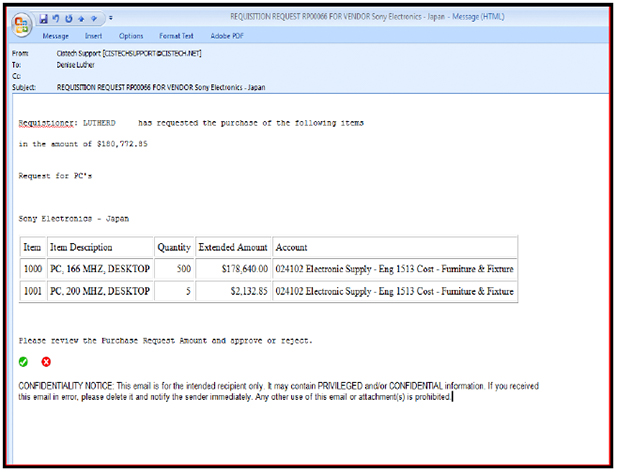617x473 pixels.
Task: Click the Quantity column header
Action: (174, 247)
